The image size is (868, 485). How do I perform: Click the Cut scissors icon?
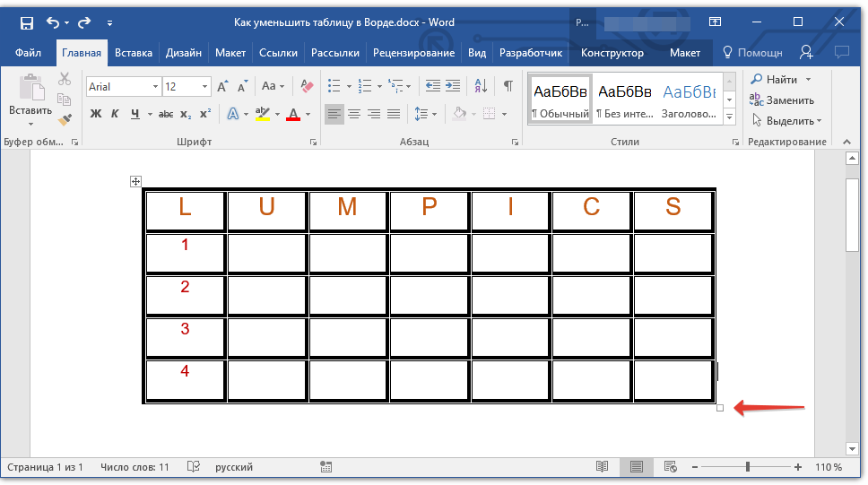(x=65, y=80)
